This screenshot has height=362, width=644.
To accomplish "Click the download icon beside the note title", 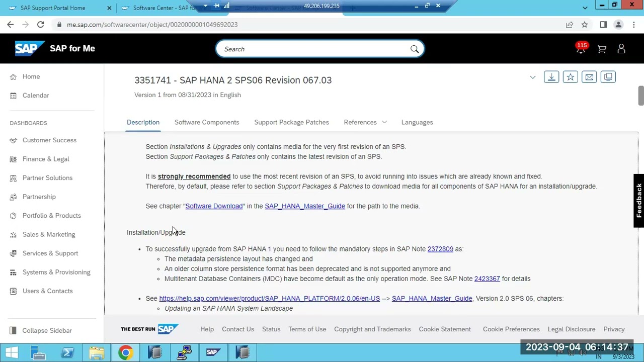I will click(551, 77).
